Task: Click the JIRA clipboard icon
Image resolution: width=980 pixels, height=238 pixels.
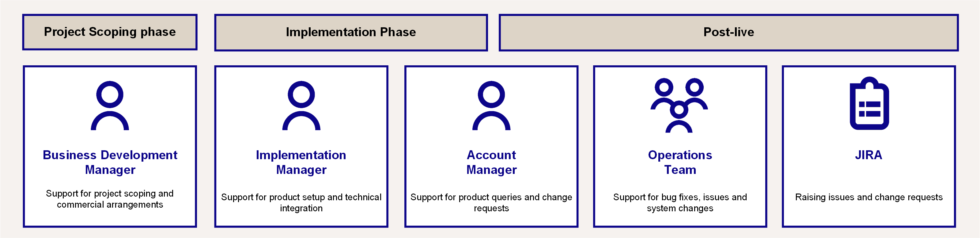Action: point(869,104)
